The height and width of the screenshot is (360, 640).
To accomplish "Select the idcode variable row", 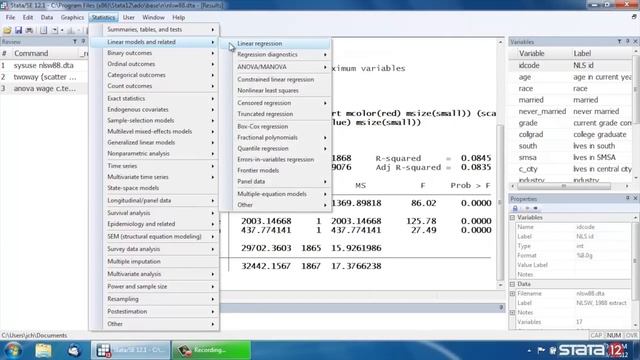I will [571, 65].
